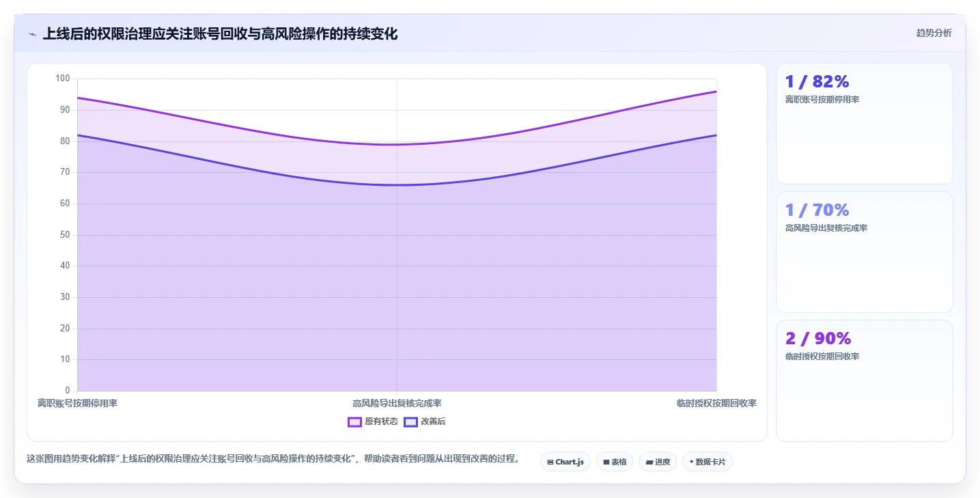
Task: Click the sparkle icon in 数据卡片 chip
Action: point(691,462)
